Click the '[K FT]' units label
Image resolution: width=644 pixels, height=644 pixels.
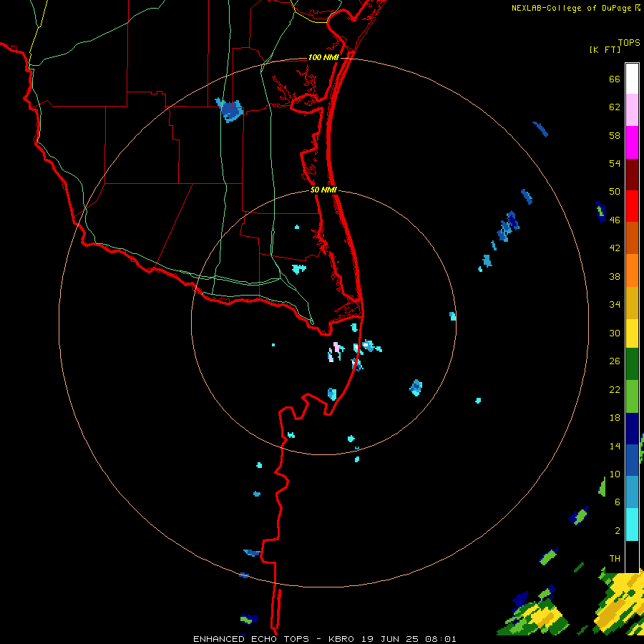(x=605, y=49)
